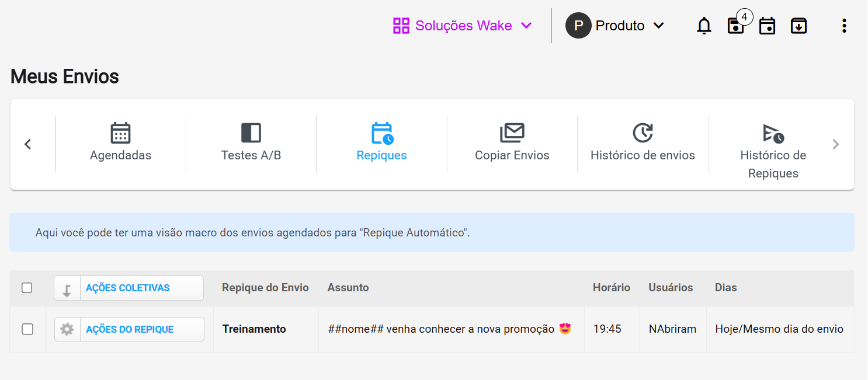Click the Copiar Envios envelope icon

coord(512,133)
